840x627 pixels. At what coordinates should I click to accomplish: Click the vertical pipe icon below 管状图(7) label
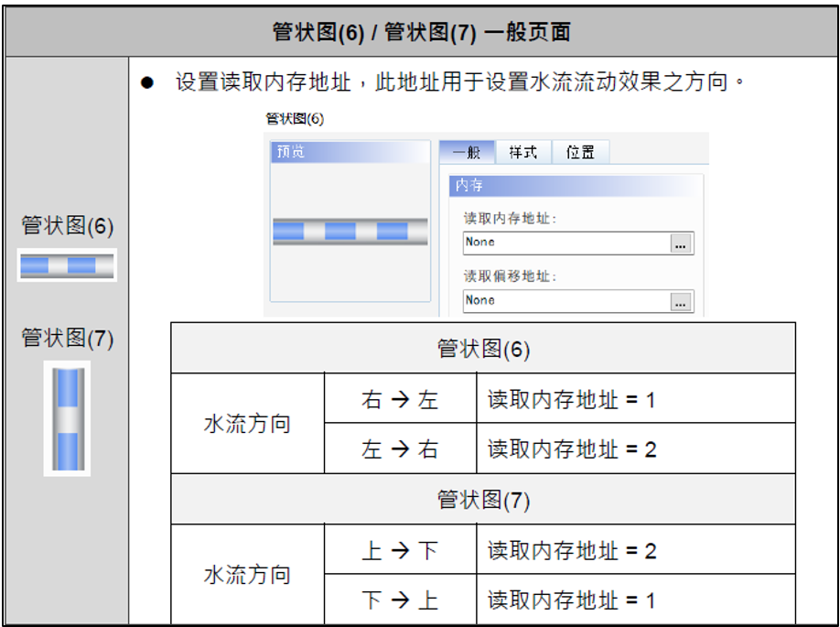click(x=67, y=418)
